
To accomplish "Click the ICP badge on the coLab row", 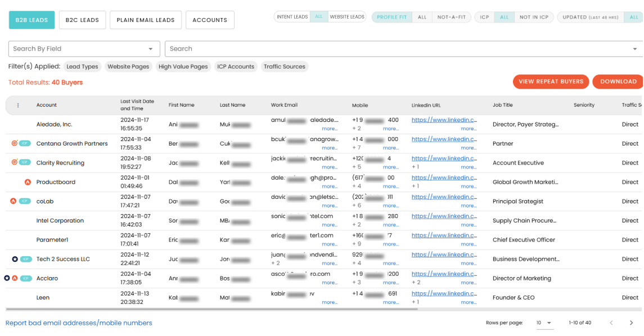I will tap(25, 201).
